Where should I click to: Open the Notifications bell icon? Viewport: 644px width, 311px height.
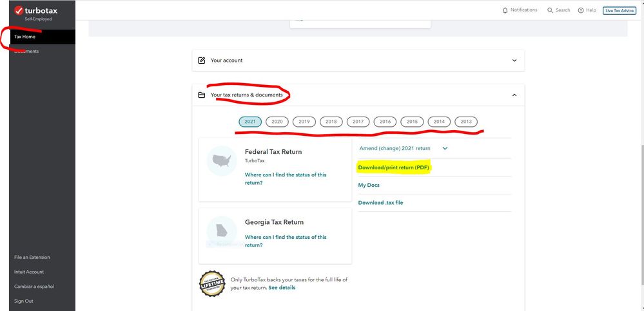coord(505,10)
